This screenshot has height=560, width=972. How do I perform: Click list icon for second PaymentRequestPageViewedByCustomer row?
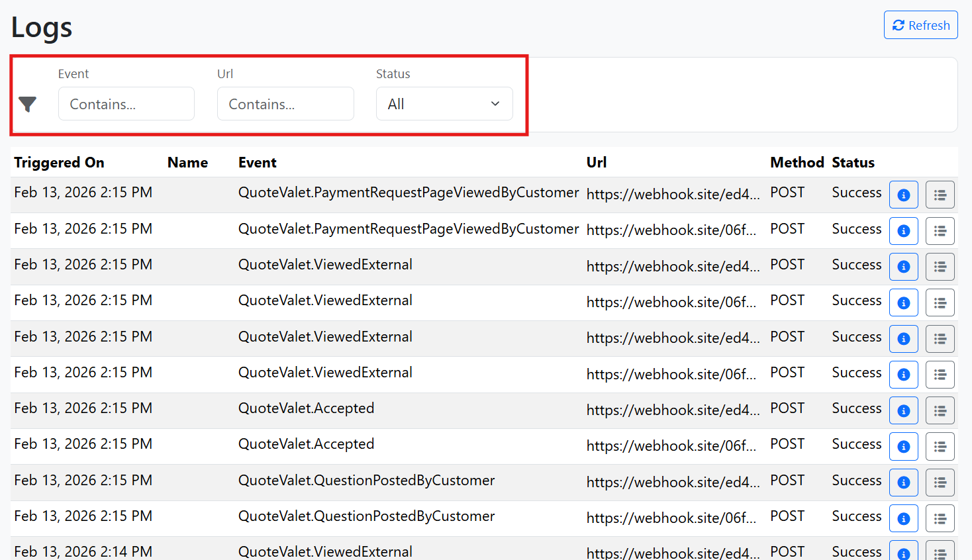pyautogui.click(x=940, y=231)
